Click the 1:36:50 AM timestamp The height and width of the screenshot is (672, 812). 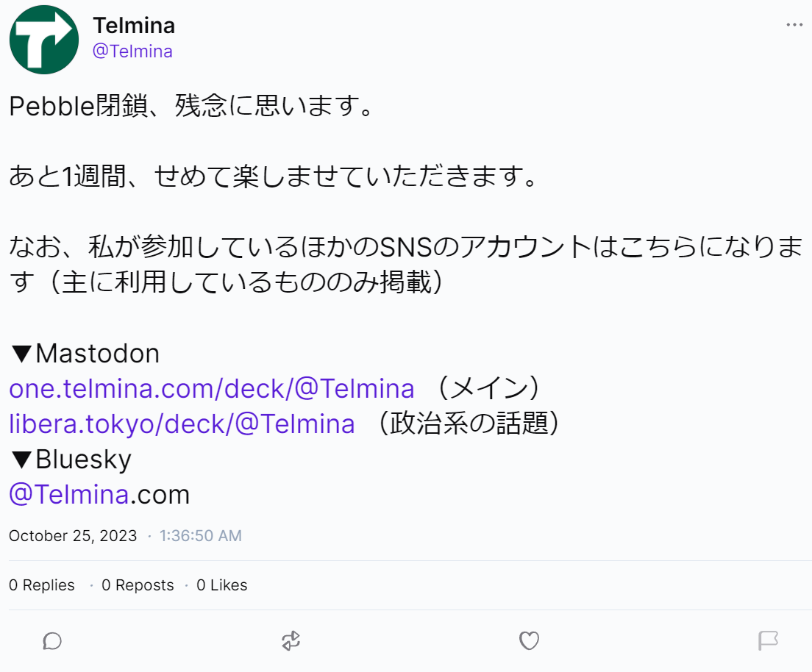click(x=200, y=535)
